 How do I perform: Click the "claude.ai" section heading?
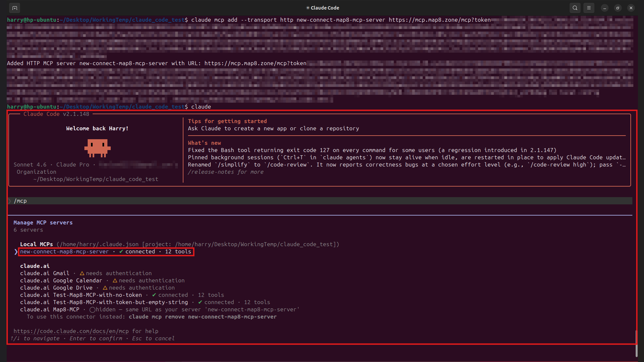(35, 266)
